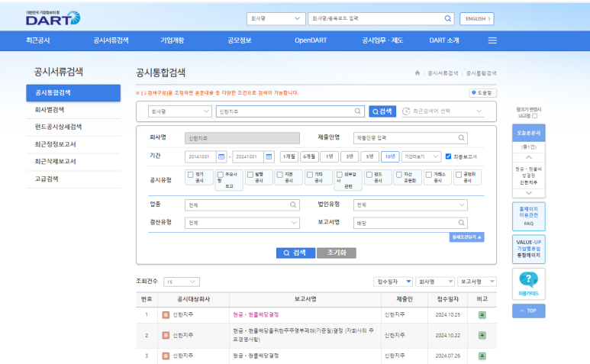This screenshot has height=364, width=590.
Task: Open 기업개황 menu
Action: [x=172, y=40]
